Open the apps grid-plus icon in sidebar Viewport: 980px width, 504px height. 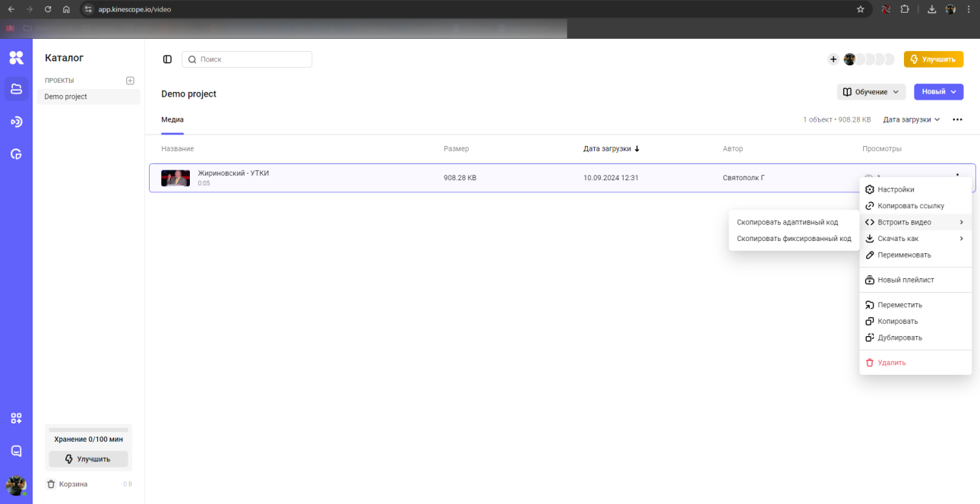coord(16,418)
